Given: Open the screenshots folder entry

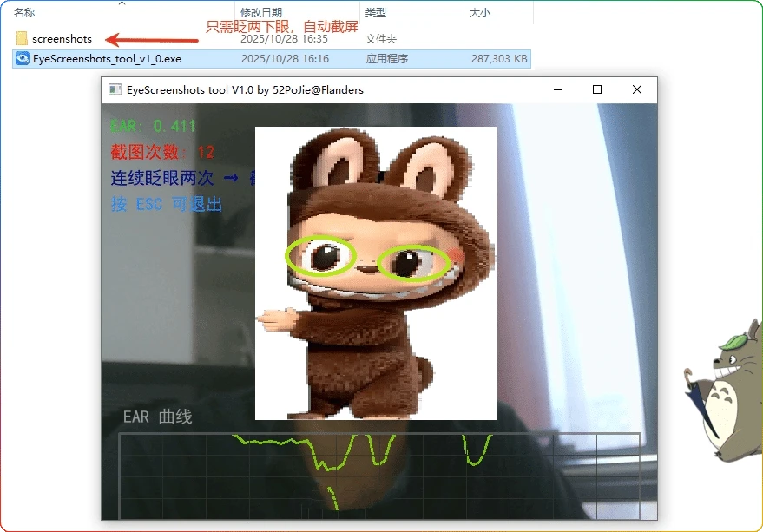Looking at the screenshot, I should 61,38.
